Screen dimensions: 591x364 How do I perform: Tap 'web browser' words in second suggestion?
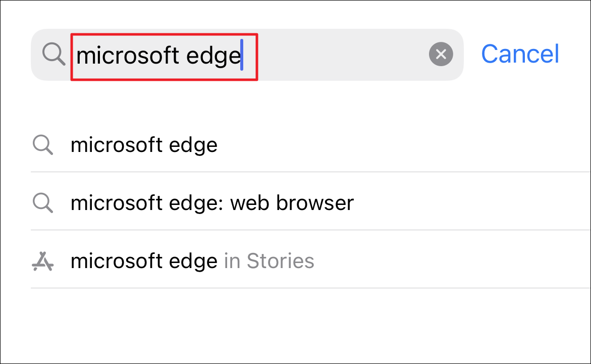[x=292, y=203]
